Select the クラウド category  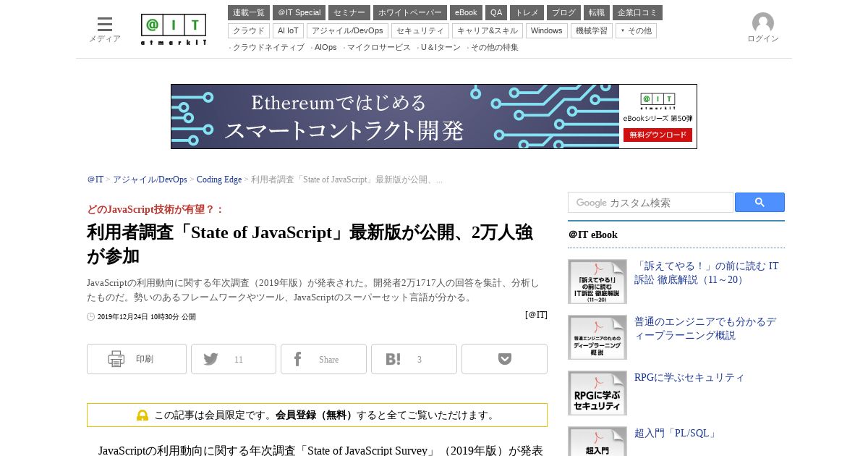coord(249,31)
